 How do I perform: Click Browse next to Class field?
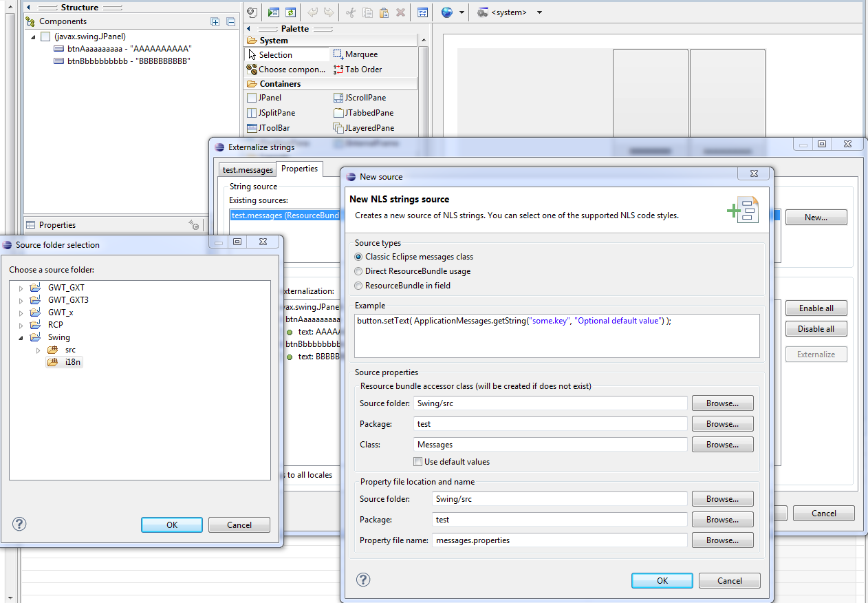pos(722,445)
